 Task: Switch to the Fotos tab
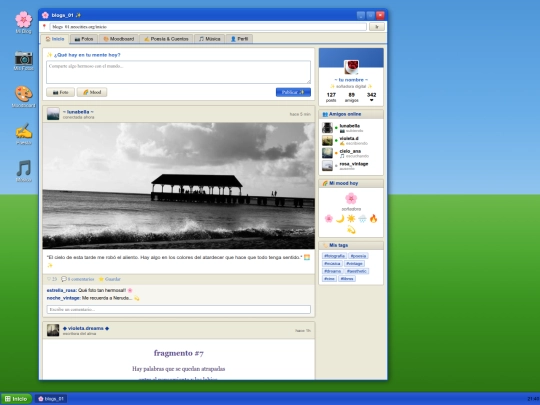click(84, 39)
